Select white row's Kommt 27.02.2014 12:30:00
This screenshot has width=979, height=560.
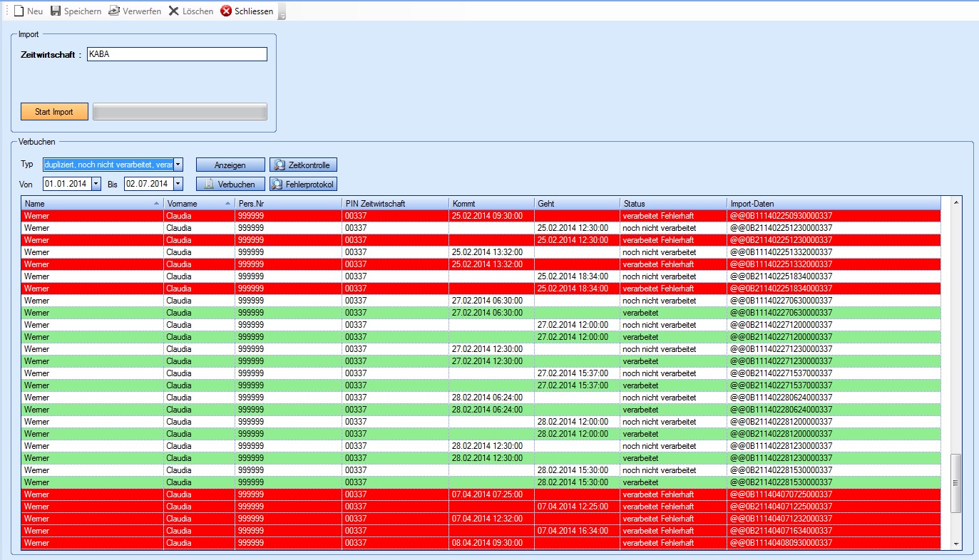coord(491,348)
